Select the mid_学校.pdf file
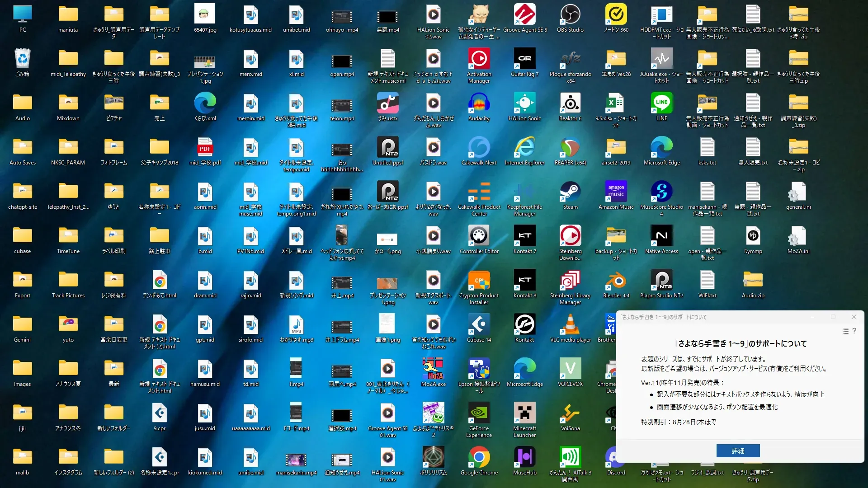This screenshot has width=868, height=488. coord(205,148)
